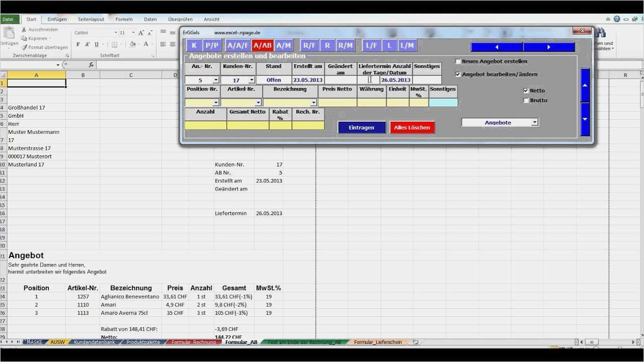Click the blue up arrow in the dialog
Screen dimensions: 644x362
click(585, 85)
